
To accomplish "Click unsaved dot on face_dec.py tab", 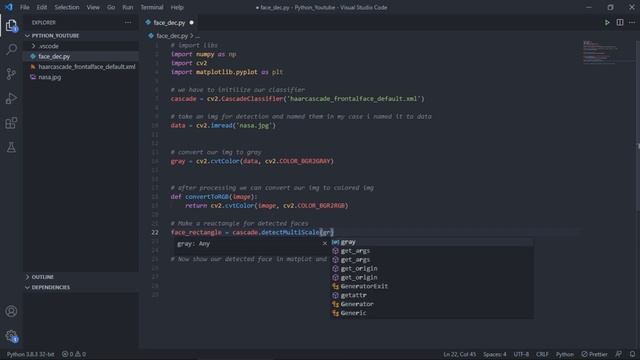I will point(191,23).
